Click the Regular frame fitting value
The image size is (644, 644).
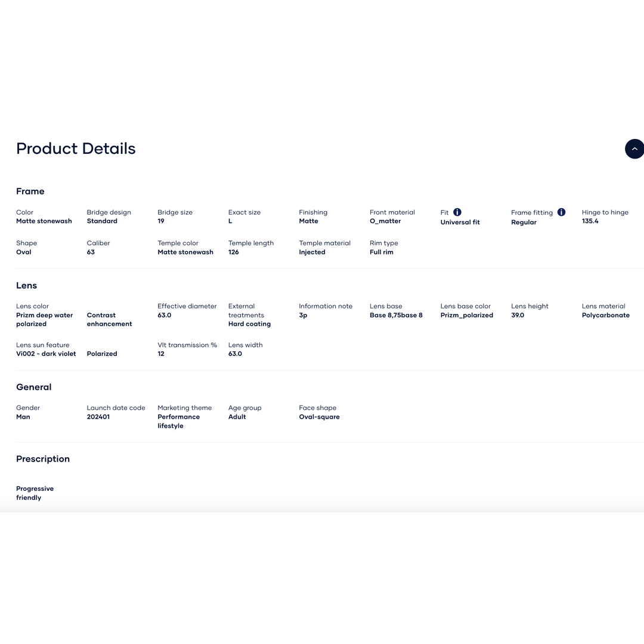click(x=524, y=222)
